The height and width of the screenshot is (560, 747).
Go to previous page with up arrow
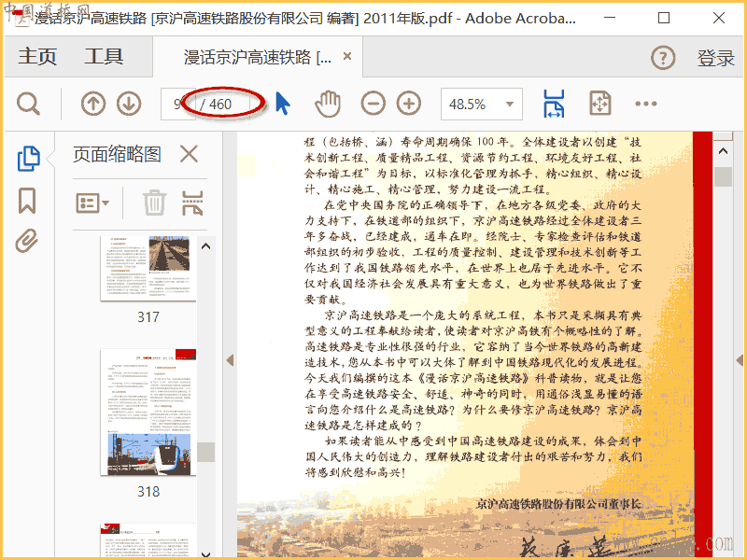[x=92, y=104]
